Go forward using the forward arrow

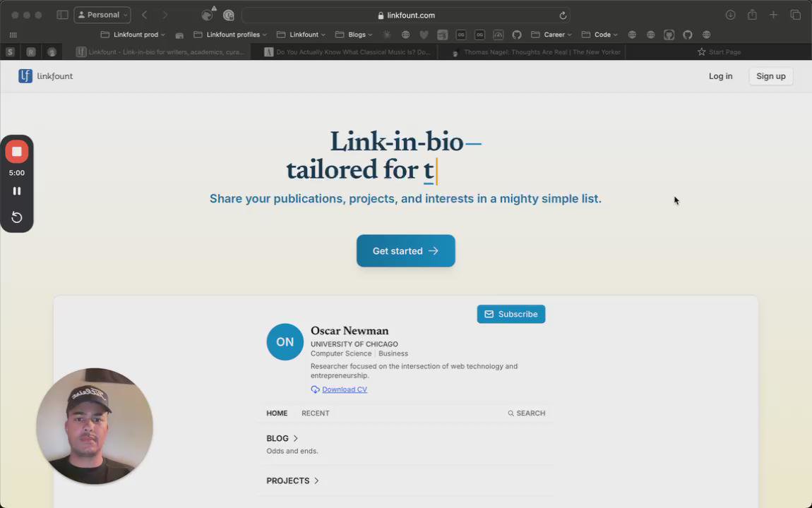click(x=165, y=15)
